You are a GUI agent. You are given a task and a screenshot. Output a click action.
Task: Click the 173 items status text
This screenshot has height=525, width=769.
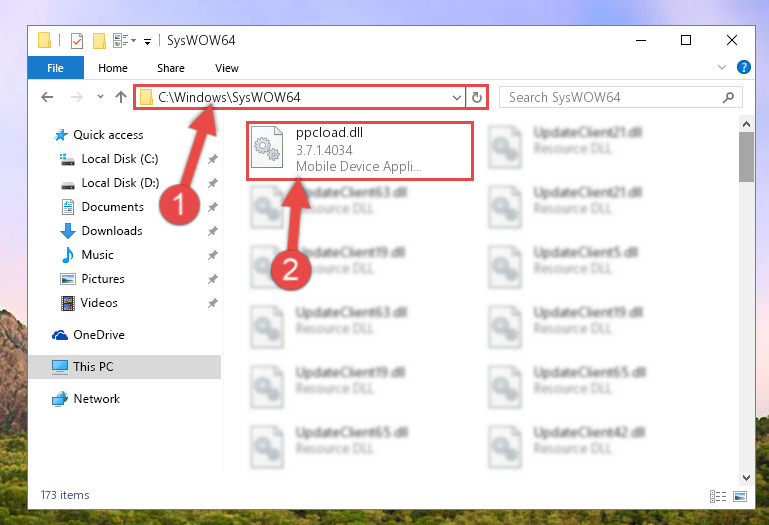[65, 495]
